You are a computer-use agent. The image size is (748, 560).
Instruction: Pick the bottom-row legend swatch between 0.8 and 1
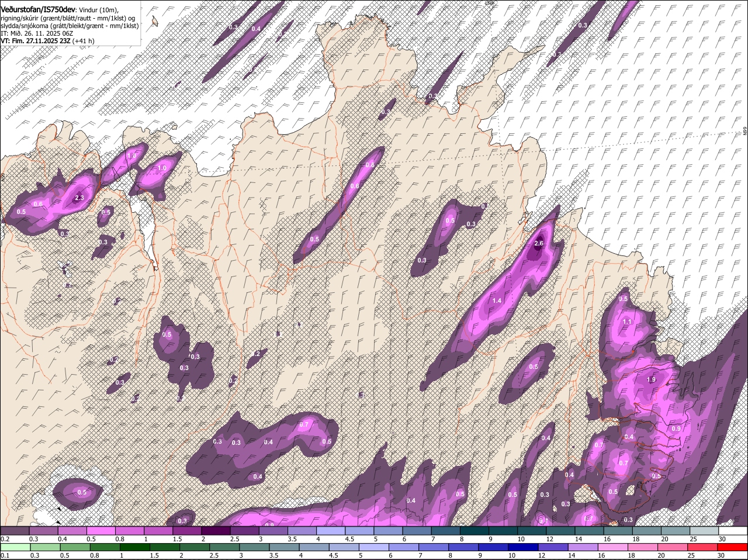[x=105, y=547]
